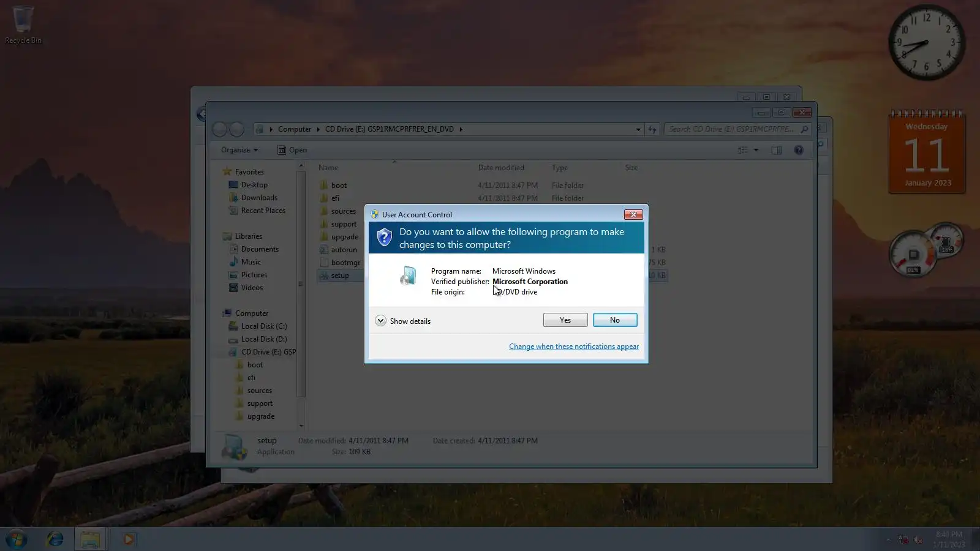Click Open in the Explorer toolbar
The height and width of the screenshot is (551, 980).
[x=292, y=150]
